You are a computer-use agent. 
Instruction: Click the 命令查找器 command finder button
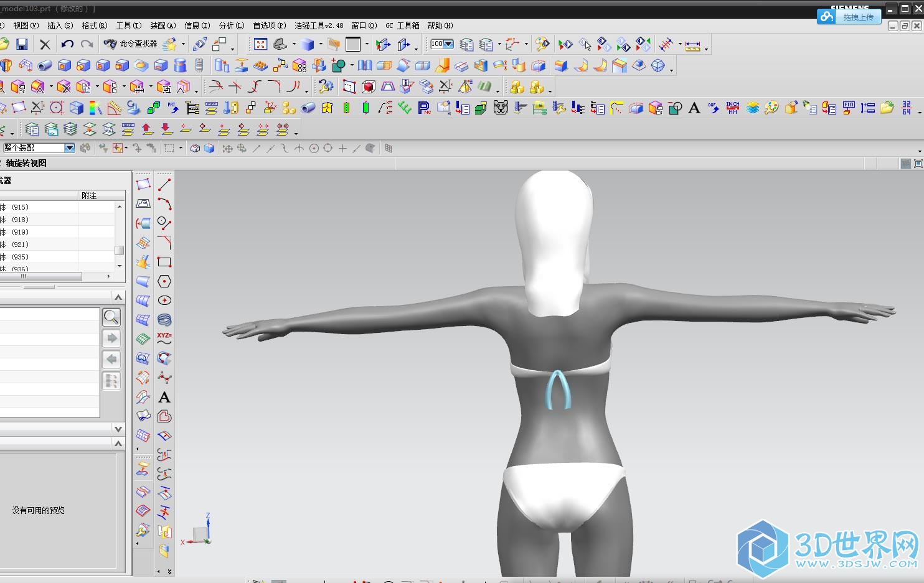click(x=131, y=44)
